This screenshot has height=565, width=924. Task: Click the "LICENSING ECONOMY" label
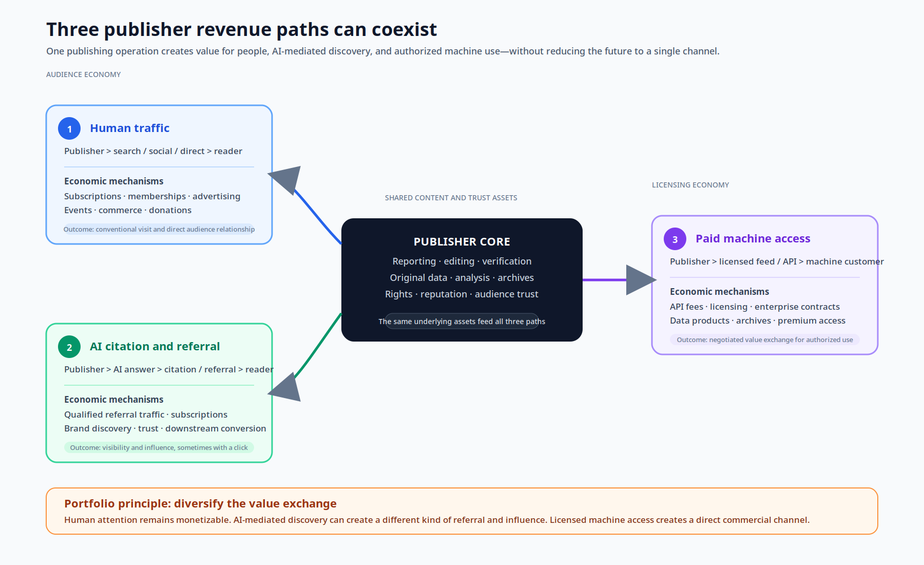point(690,185)
